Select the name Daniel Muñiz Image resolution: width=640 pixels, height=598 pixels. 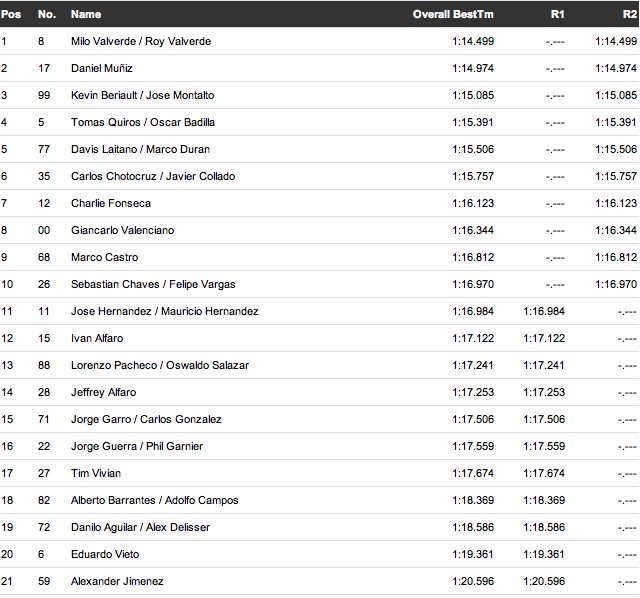[x=102, y=68]
